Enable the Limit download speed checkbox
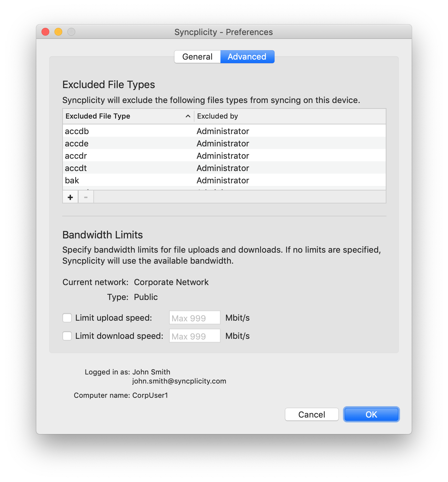The height and width of the screenshot is (482, 448). 67,336
